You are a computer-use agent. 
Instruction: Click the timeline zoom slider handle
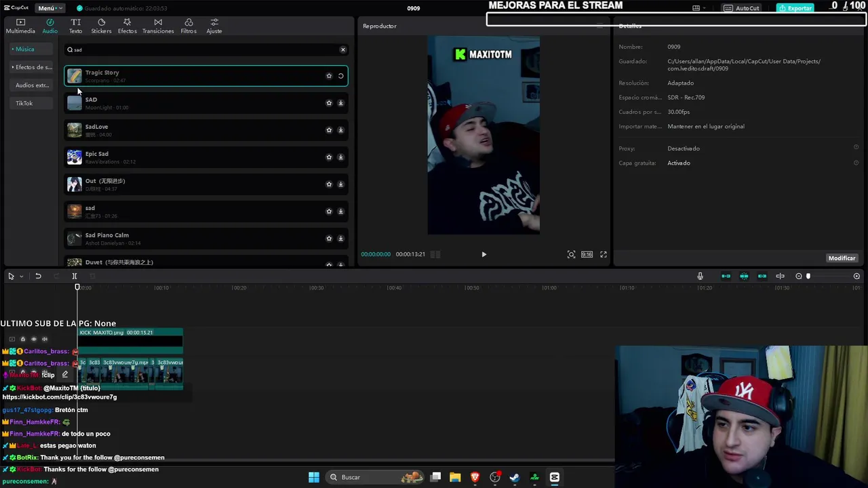click(808, 276)
